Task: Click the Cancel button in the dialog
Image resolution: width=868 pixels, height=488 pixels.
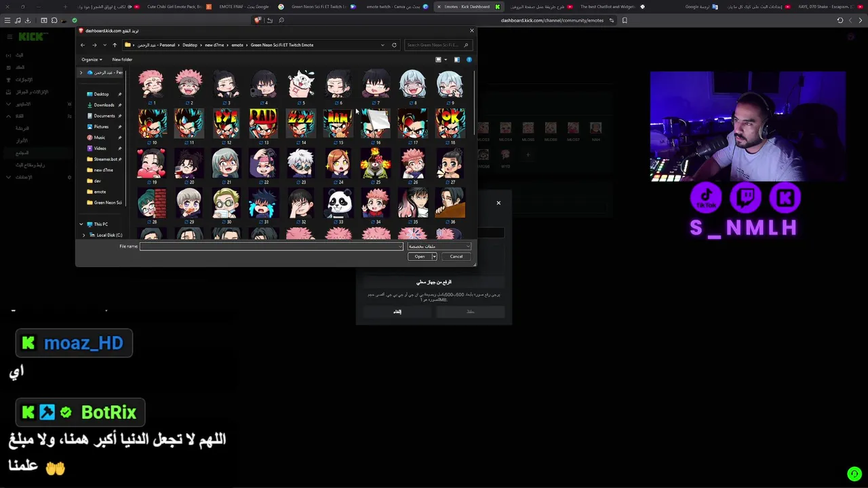Action: click(456, 256)
